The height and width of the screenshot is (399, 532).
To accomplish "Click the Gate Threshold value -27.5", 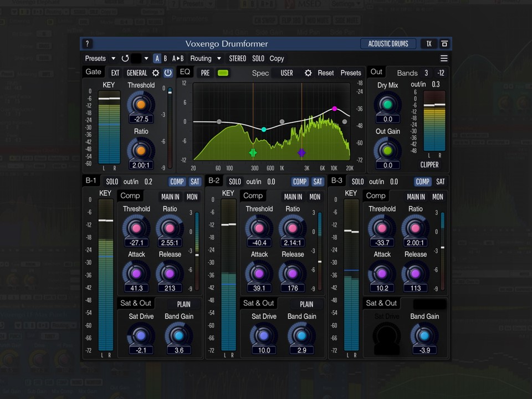I will 141,119.
